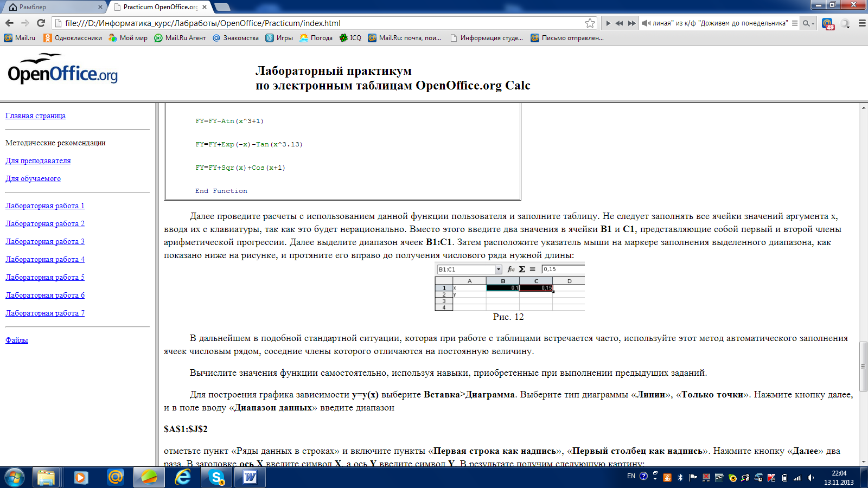Mute the player volume speaker icon
Screen dimensions: 868x488
(x=645, y=23)
